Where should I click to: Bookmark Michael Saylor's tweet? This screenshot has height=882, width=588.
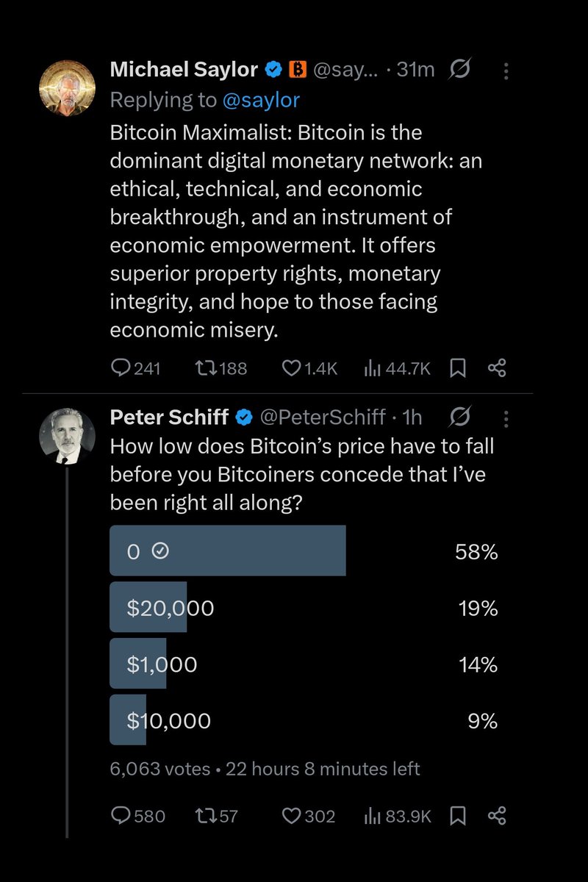point(458,368)
